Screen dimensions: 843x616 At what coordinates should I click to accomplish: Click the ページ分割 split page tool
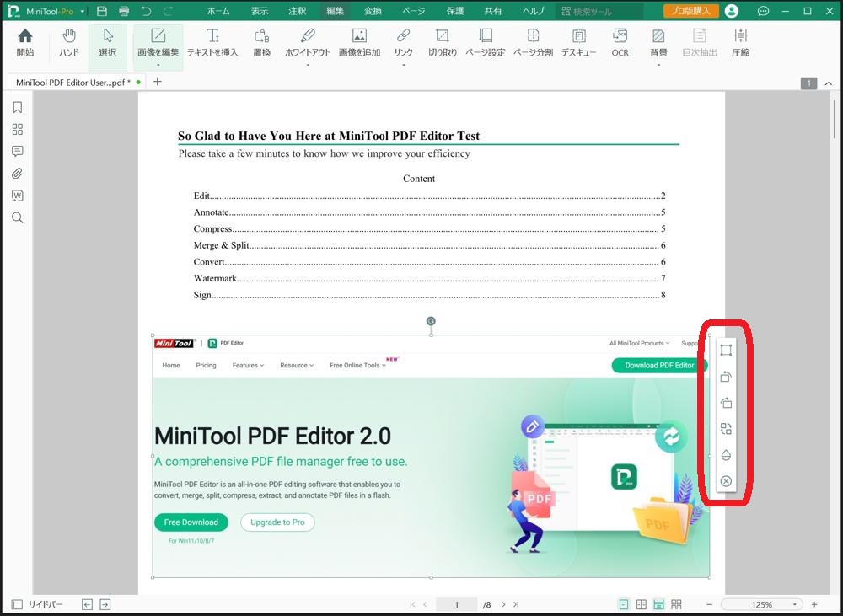[x=533, y=43]
